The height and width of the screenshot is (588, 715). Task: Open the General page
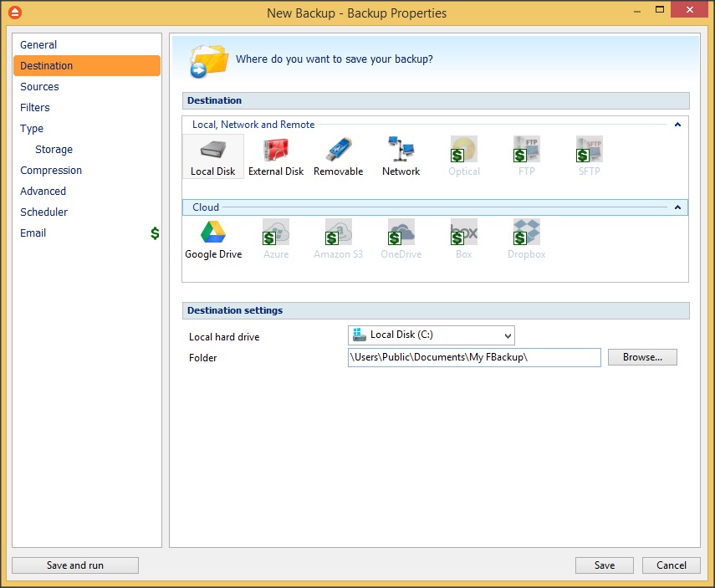[x=87, y=44]
